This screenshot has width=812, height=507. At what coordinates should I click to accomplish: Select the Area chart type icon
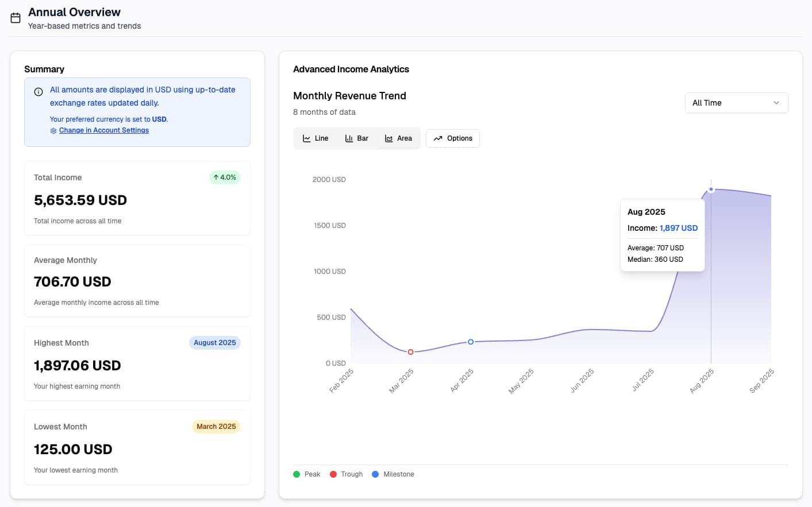tap(390, 138)
